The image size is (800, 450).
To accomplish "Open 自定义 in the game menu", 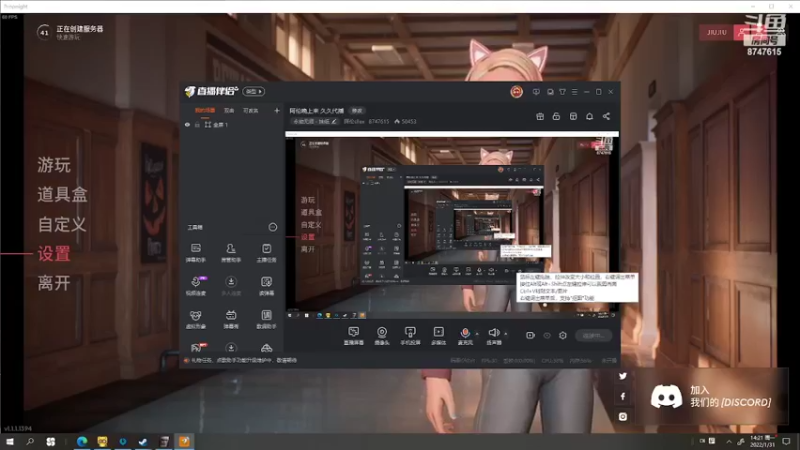I will [62, 224].
